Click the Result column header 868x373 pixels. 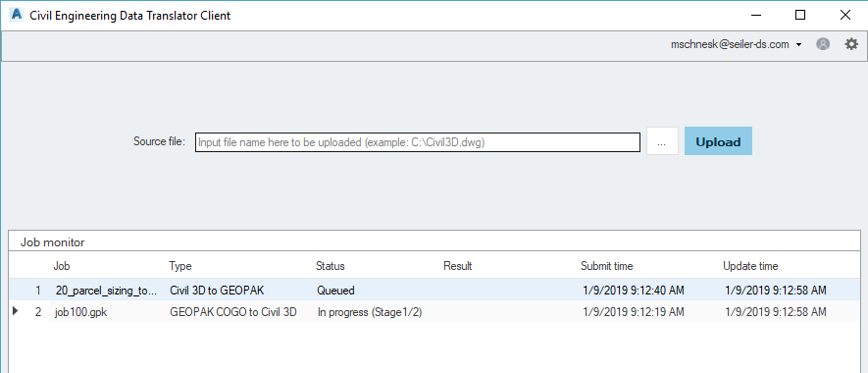(457, 266)
